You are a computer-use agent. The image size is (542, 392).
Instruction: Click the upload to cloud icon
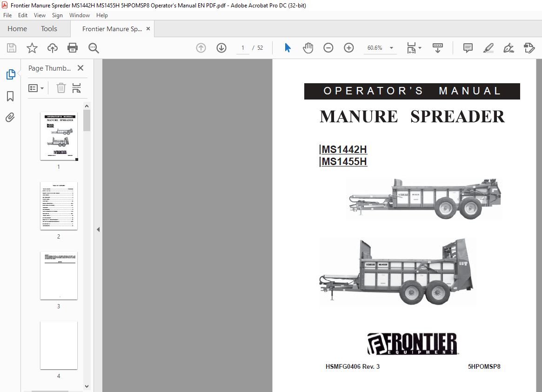click(53, 47)
